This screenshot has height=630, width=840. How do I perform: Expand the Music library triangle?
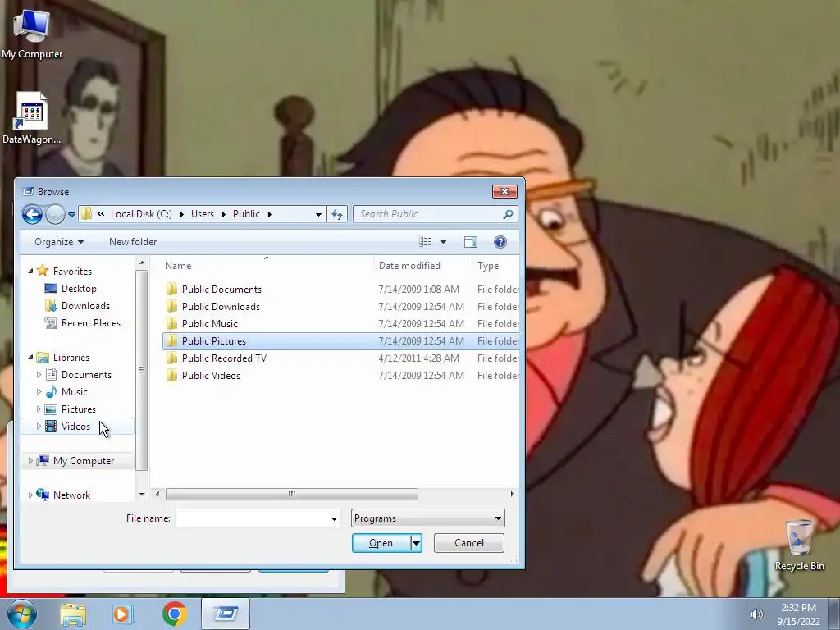[x=39, y=391]
